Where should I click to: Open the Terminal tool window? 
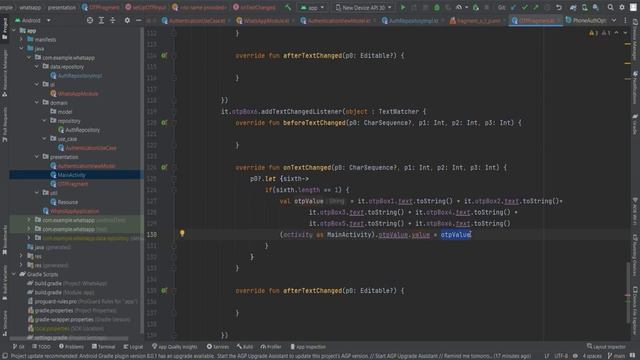point(103,347)
